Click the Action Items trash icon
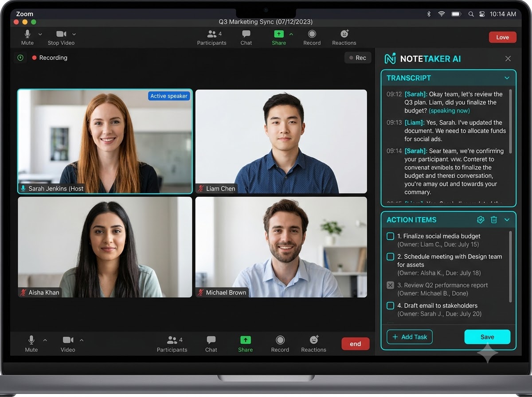 coord(494,220)
